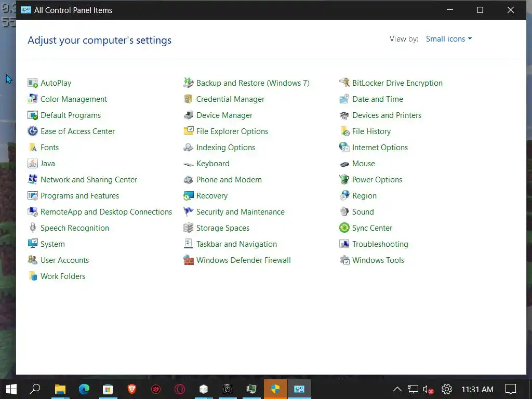Open the Phone and Modem link
Screen dimensions: 532x399
point(229,180)
